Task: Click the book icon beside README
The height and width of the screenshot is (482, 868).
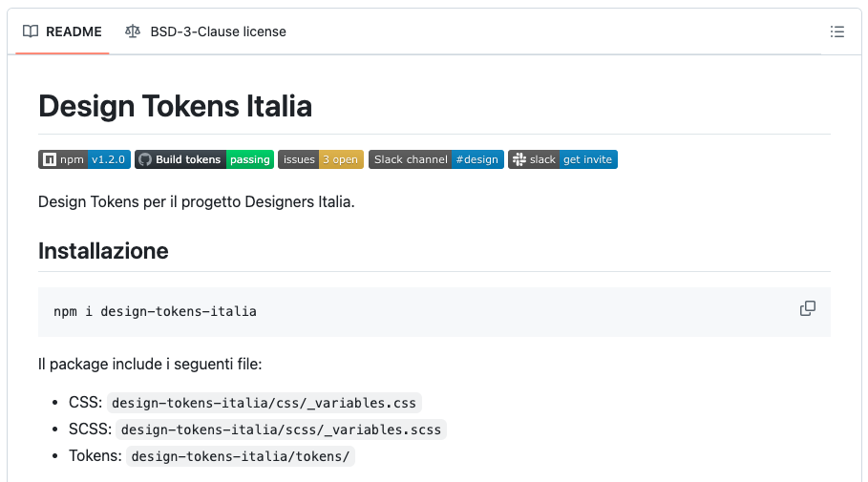Action: [31, 31]
